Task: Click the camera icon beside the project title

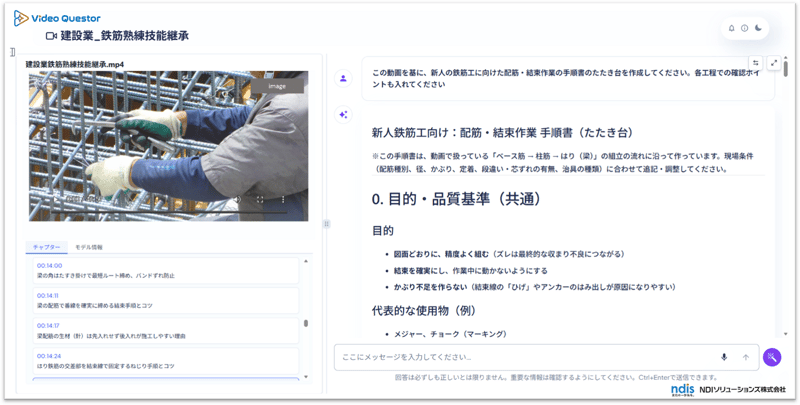Action: pyautogui.click(x=51, y=36)
